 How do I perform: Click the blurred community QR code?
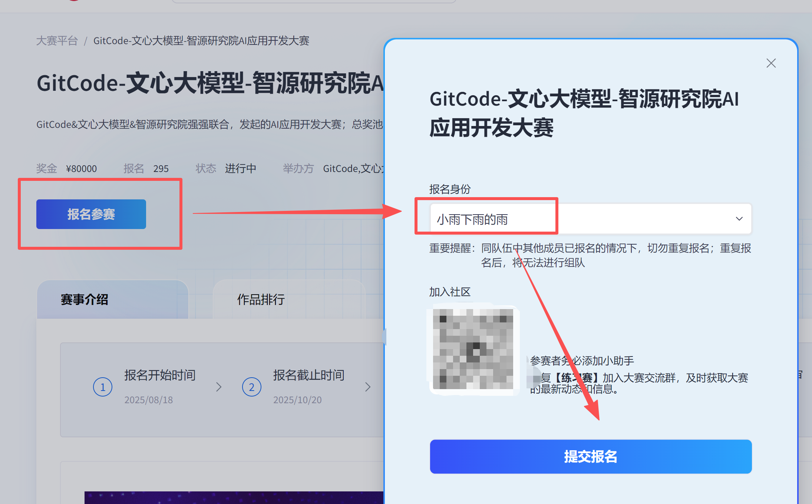[x=473, y=349]
